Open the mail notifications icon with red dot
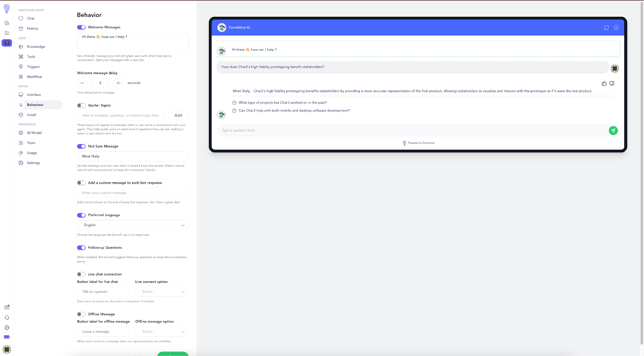Image resolution: width=644 pixels, height=356 pixels. (7, 307)
